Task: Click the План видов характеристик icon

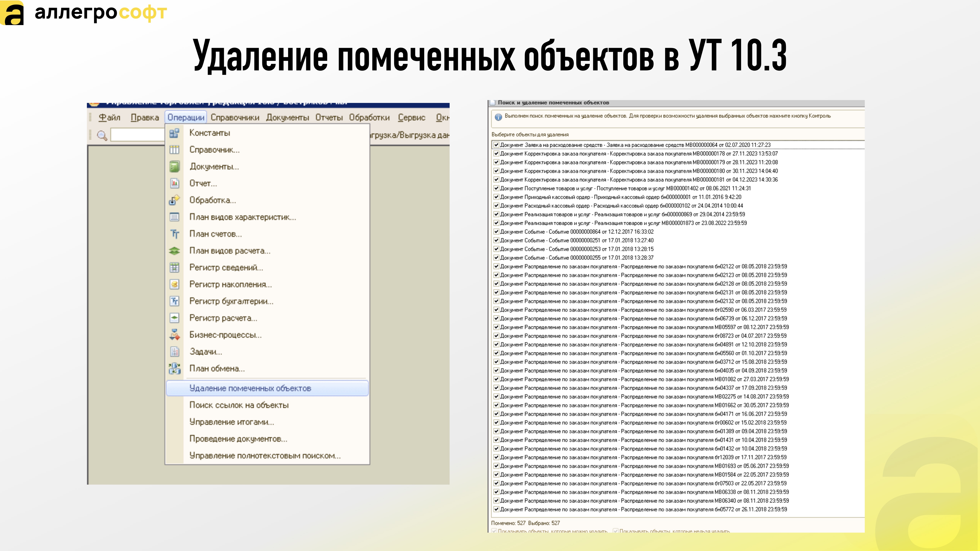Action: coord(174,217)
